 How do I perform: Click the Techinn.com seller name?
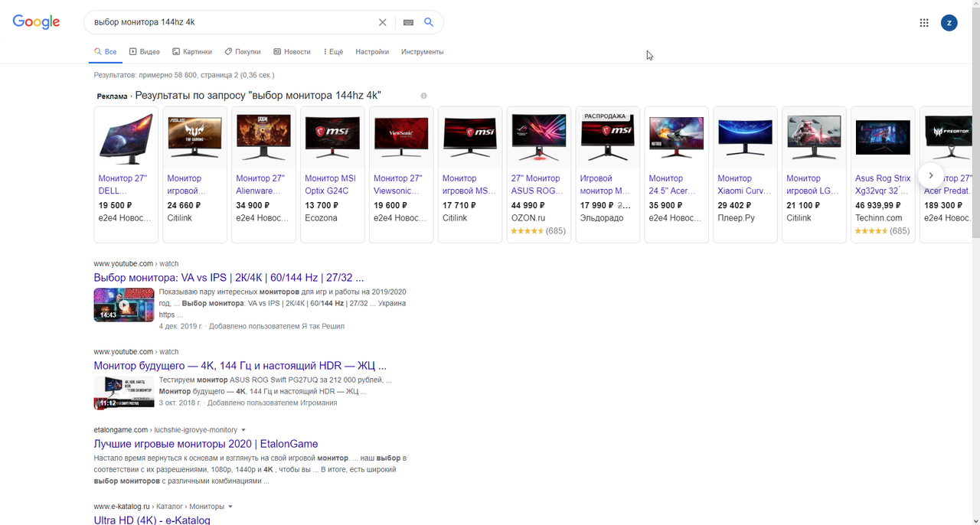coord(879,218)
